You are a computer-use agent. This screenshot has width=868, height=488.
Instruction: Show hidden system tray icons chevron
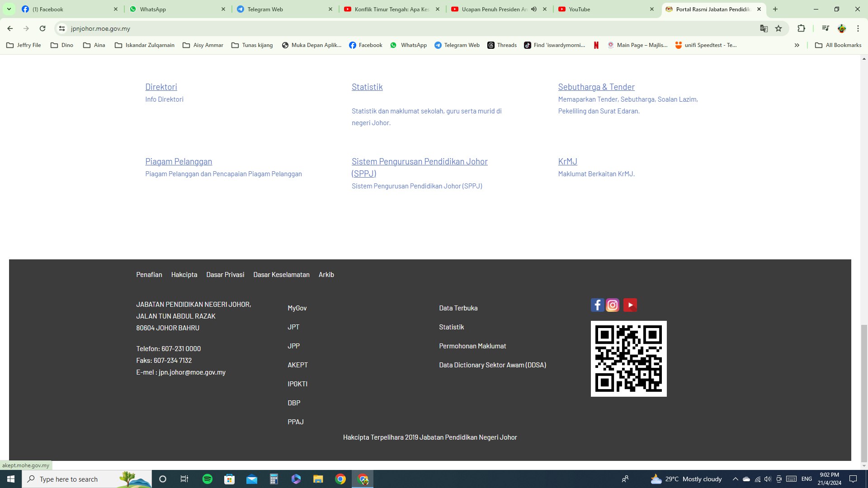tap(735, 479)
